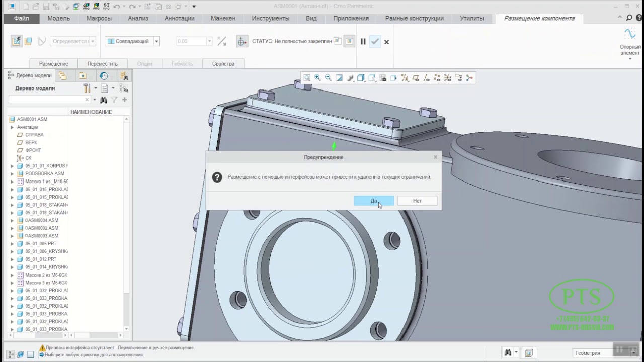Open the Переместить slide-down panel
Viewport: 644px width, 362px height.
click(x=102, y=64)
